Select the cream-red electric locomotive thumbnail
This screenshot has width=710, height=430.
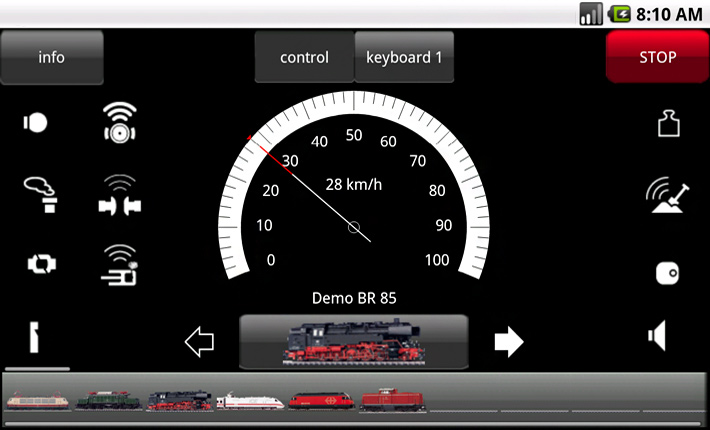pyautogui.click(x=38, y=401)
